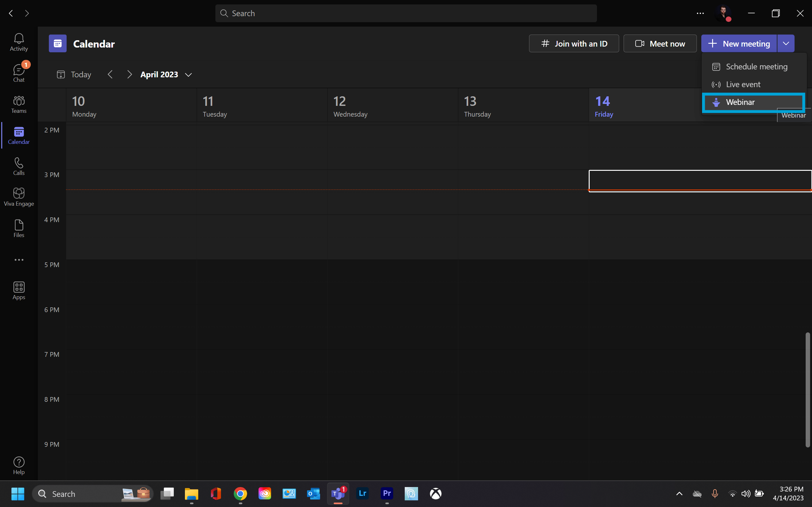Click Join with an ID
This screenshot has height=507, width=812.
[x=573, y=43]
